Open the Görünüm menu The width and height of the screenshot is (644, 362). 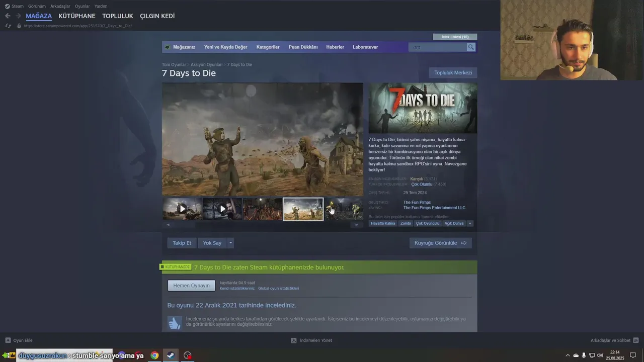coord(37,6)
